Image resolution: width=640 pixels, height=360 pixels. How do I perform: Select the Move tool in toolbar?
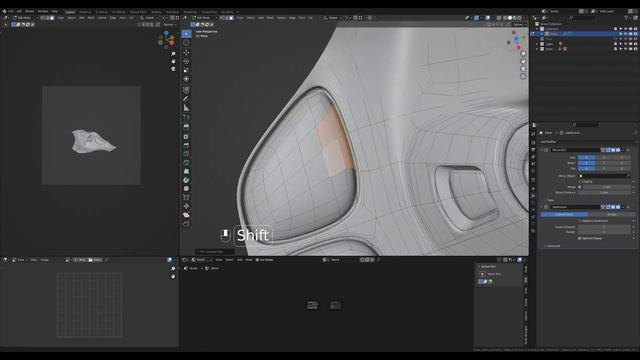[x=186, y=52]
